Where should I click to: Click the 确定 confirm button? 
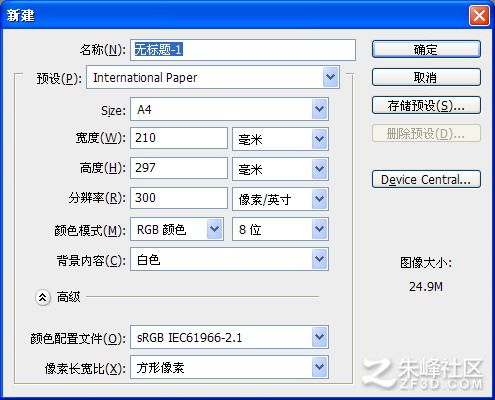tap(426, 49)
